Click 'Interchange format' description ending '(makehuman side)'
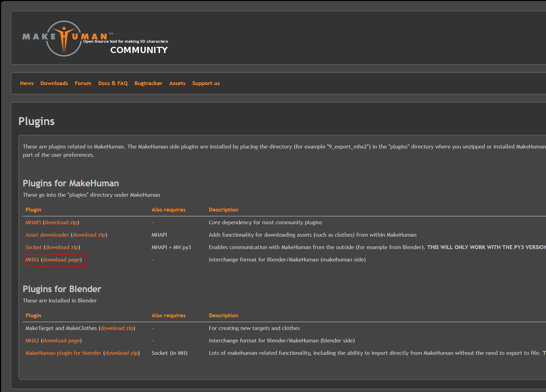This screenshot has height=392, width=546. pyautogui.click(x=287, y=260)
